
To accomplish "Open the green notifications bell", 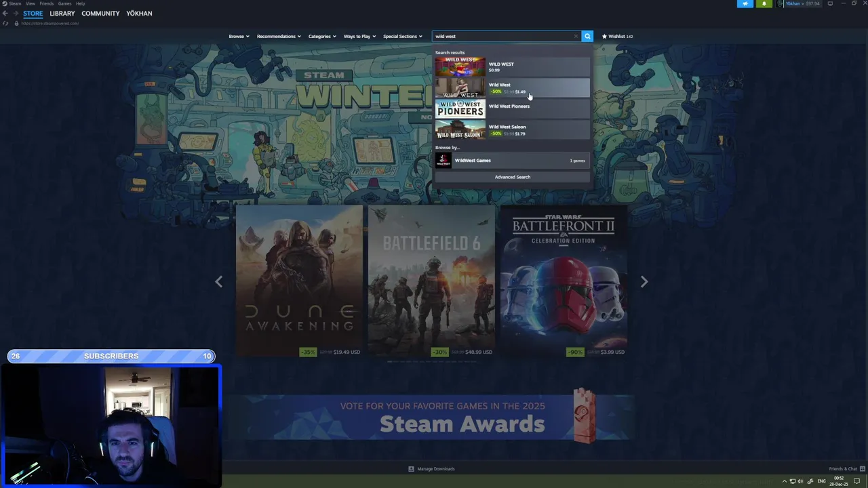I will 764,3.
